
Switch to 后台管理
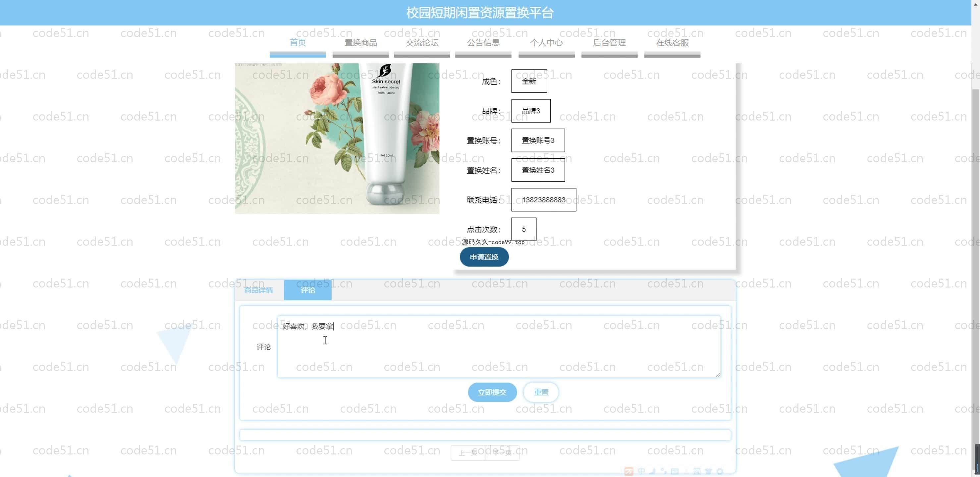click(609, 43)
